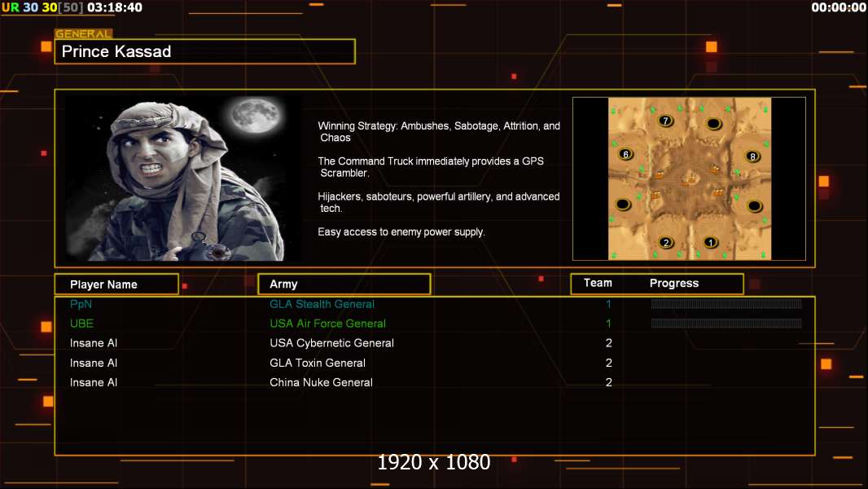
Task: Click UBE's loading progress bar
Action: coord(726,324)
